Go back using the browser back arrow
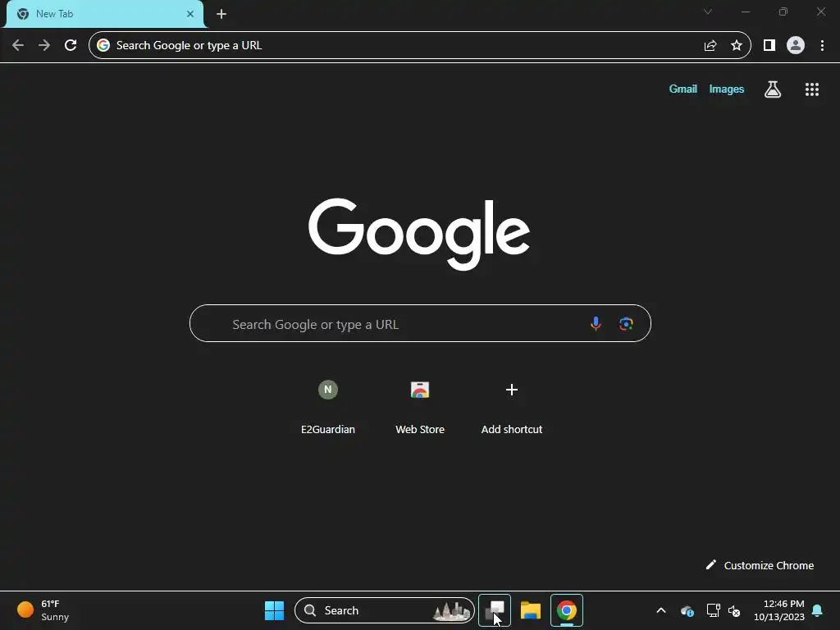Screen dimensions: 840x630 point(18,46)
